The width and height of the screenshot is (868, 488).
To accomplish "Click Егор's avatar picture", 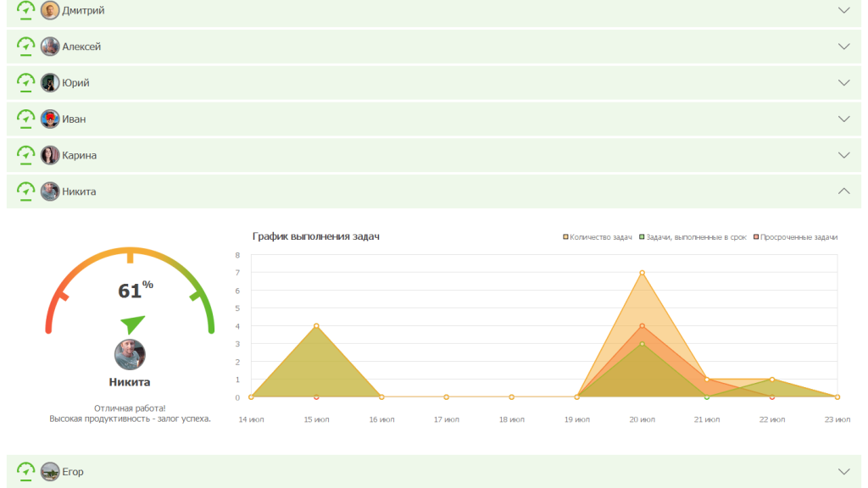I will coord(50,471).
